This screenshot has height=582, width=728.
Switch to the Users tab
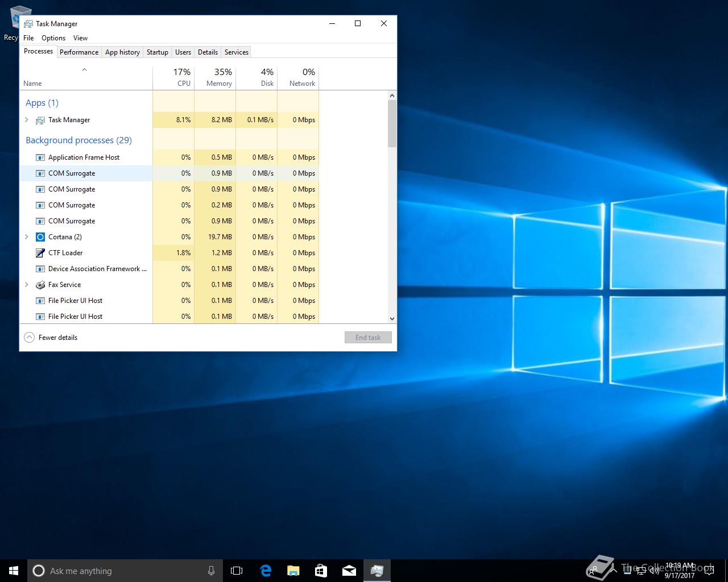pyautogui.click(x=183, y=52)
